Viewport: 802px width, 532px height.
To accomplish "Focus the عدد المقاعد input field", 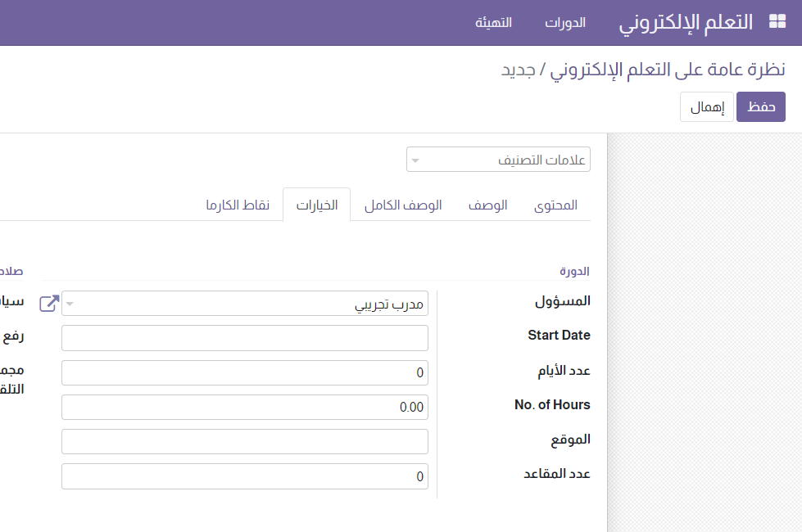I will pyautogui.click(x=244, y=476).
